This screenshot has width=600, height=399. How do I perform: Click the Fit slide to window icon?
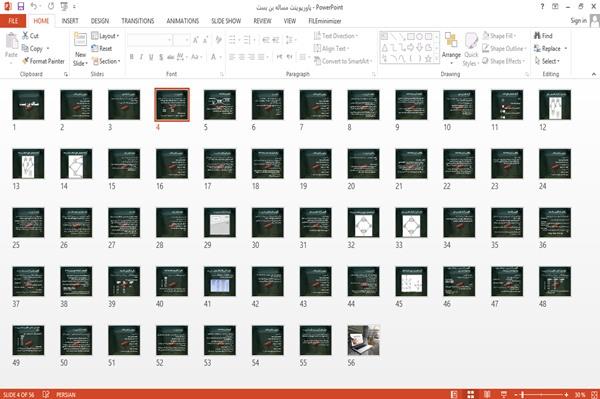pos(594,394)
